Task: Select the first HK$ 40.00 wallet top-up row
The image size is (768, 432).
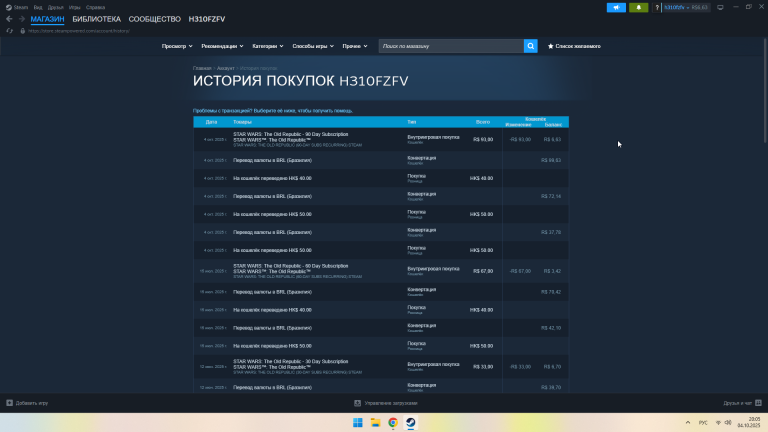Action: tap(381, 178)
